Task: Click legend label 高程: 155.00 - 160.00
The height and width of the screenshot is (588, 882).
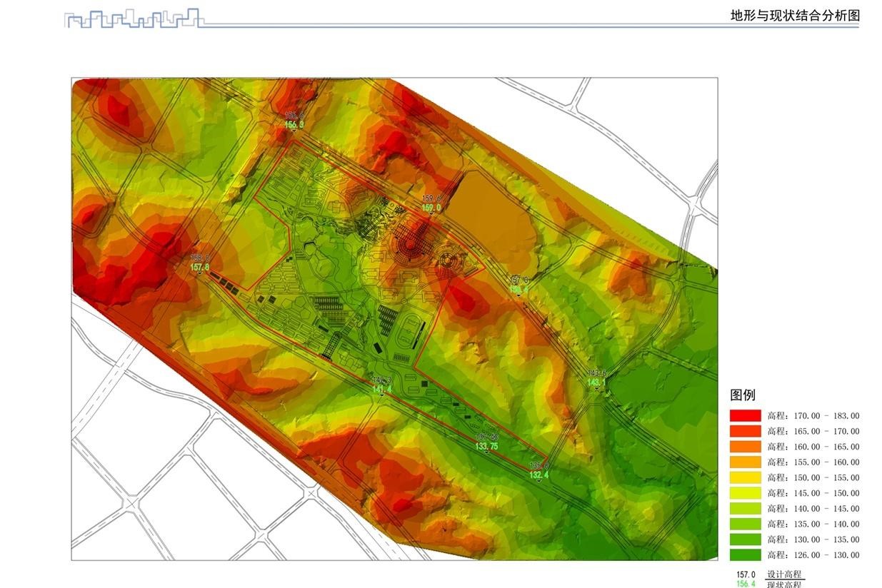Action: point(813,462)
